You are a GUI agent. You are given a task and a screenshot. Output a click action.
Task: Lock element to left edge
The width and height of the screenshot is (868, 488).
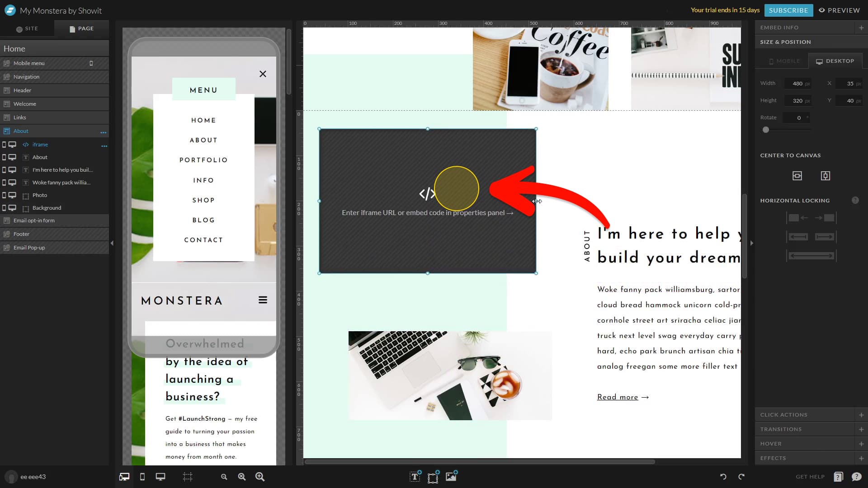[x=798, y=218]
